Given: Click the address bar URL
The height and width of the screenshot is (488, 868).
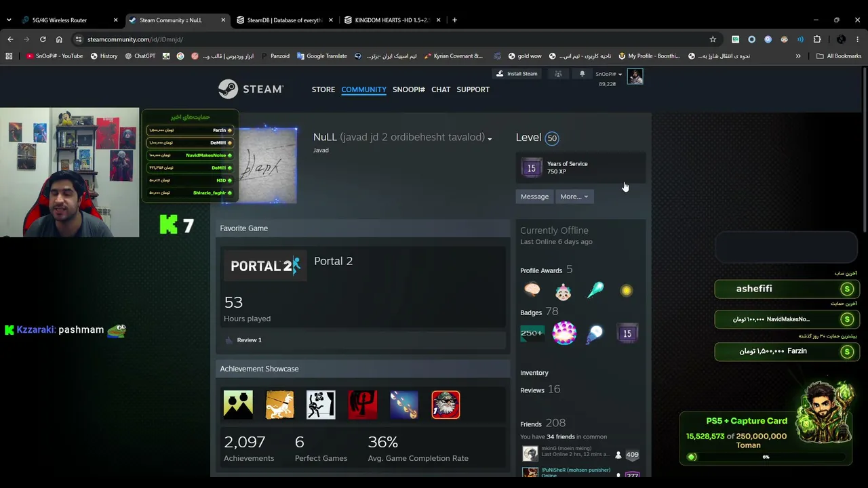Looking at the screenshot, I should [x=135, y=39].
